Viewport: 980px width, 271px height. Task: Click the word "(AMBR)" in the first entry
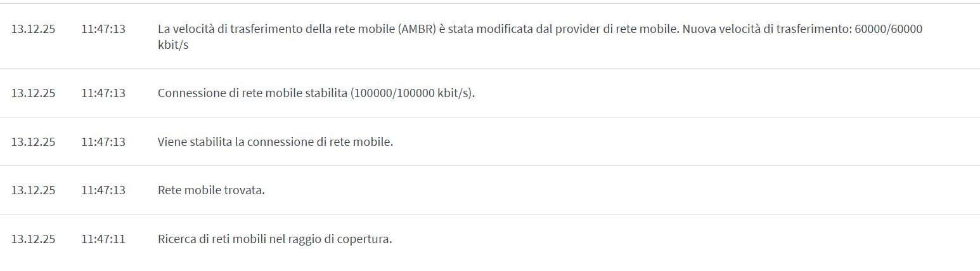coord(417,29)
